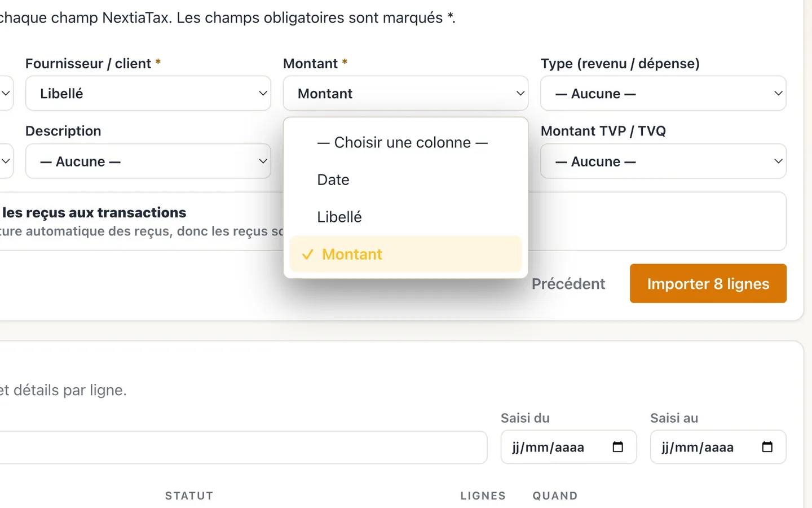Viewport: 812px width, 508px height.
Task: Click the "les reçus aux transactions" heading
Action: click(94, 212)
